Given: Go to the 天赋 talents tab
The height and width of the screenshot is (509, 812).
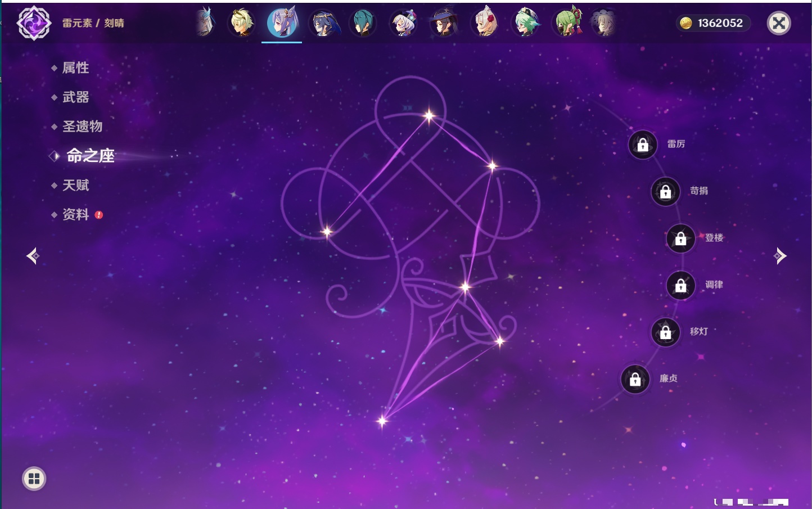Looking at the screenshot, I should pyautogui.click(x=76, y=185).
